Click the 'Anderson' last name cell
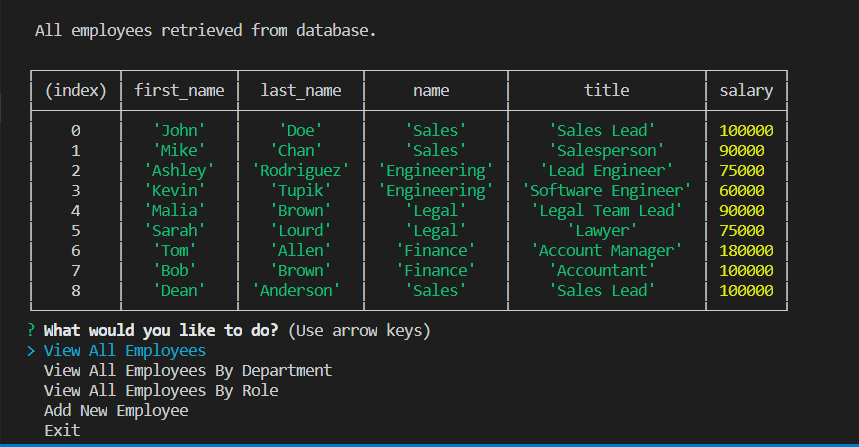 pos(296,290)
